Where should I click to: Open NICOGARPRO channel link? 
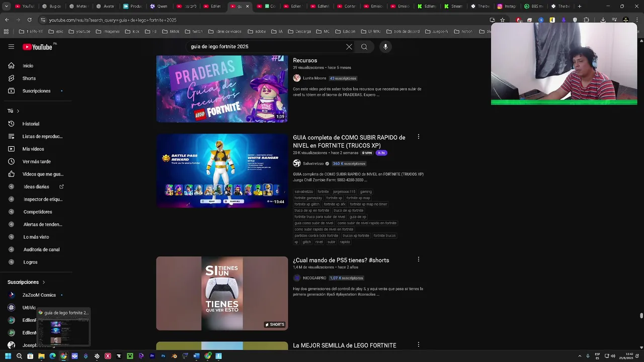point(314,278)
